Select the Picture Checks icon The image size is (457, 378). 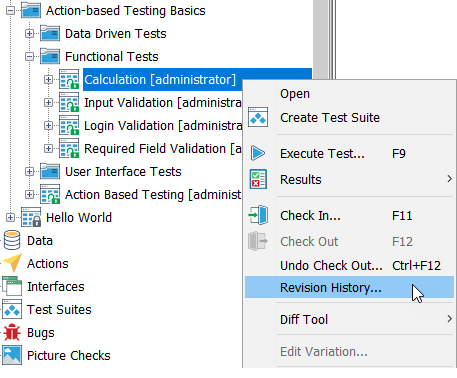tap(12, 355)
